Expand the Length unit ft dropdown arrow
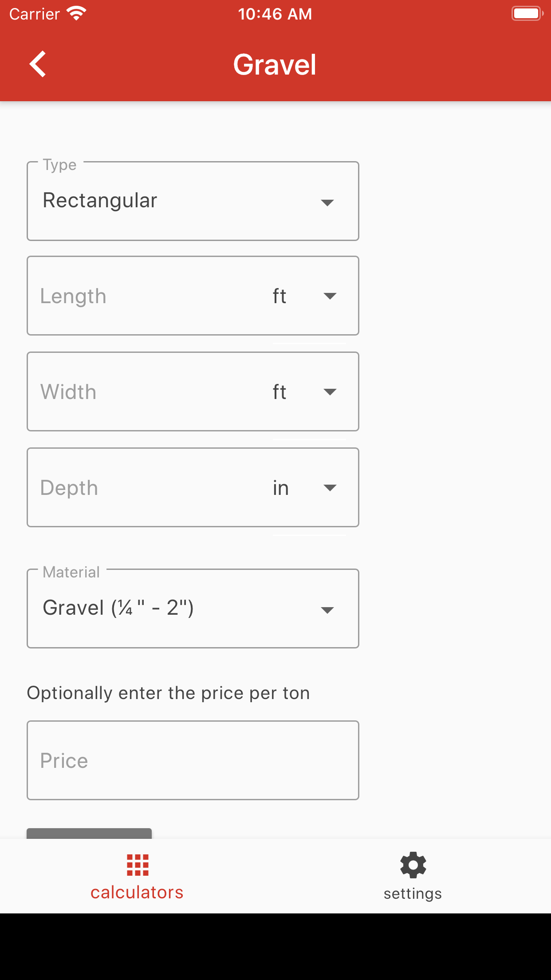Screen dimensions: 551x980 click(330, 296)
